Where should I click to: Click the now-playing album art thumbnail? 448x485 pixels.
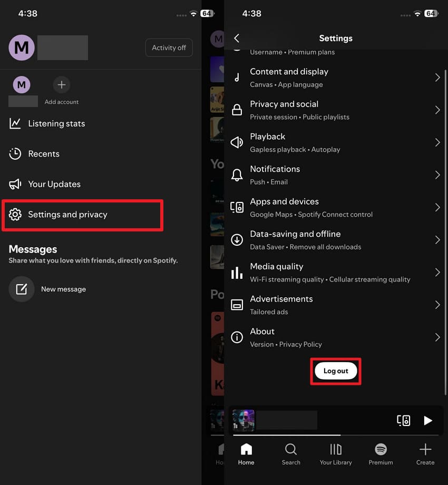tap(244, 420)
